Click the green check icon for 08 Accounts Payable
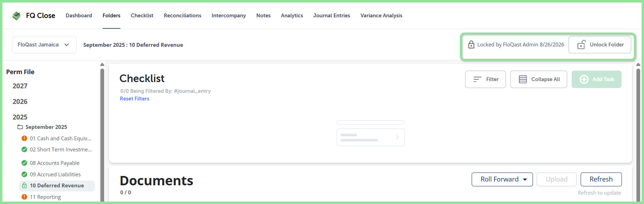Image resolution: width=644 pixels, height=204 pixels. tap(24, 163)
